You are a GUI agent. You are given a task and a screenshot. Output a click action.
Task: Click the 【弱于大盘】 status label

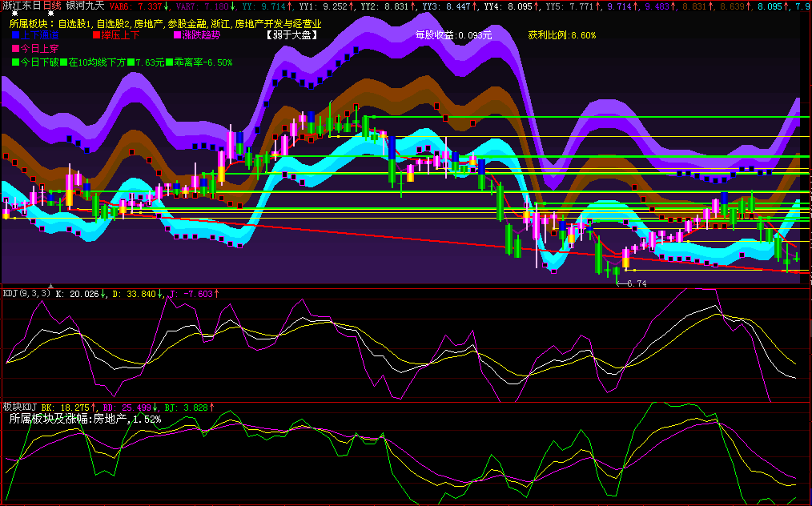click(x=291, y=35)
